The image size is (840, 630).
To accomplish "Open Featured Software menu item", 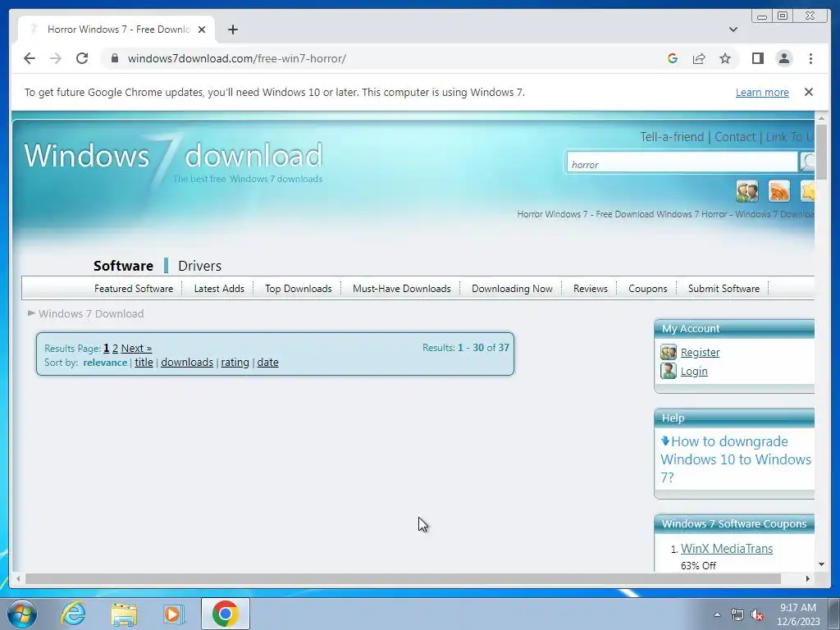I will coord(134,288).
